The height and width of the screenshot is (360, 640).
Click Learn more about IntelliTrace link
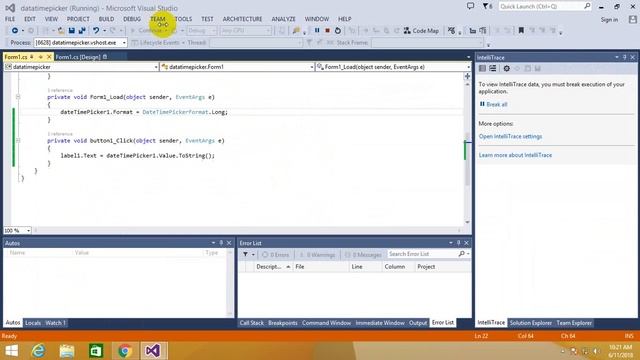tap(515, 155)
